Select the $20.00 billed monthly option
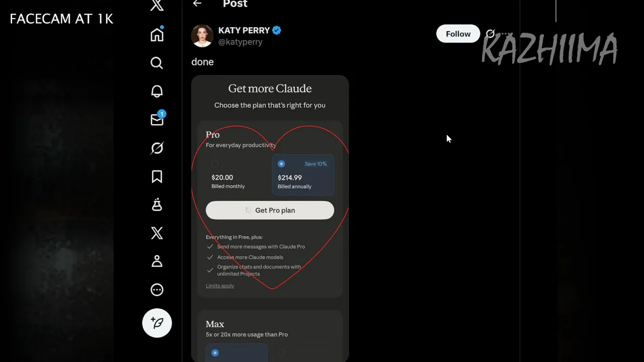Viewport: 644px width, 362px height. click(x=236, y=174)
